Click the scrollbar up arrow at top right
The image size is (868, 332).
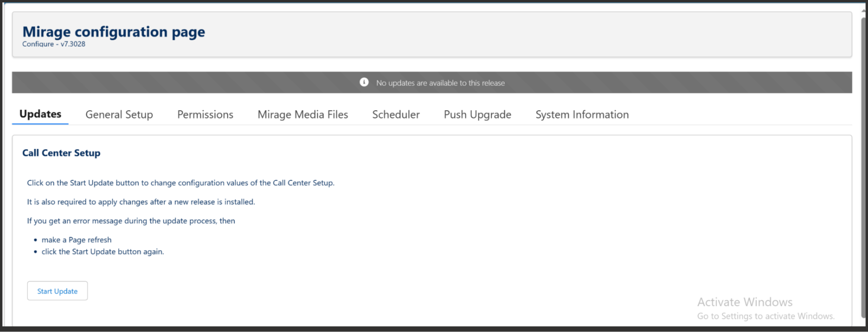(x=864, y=11)
